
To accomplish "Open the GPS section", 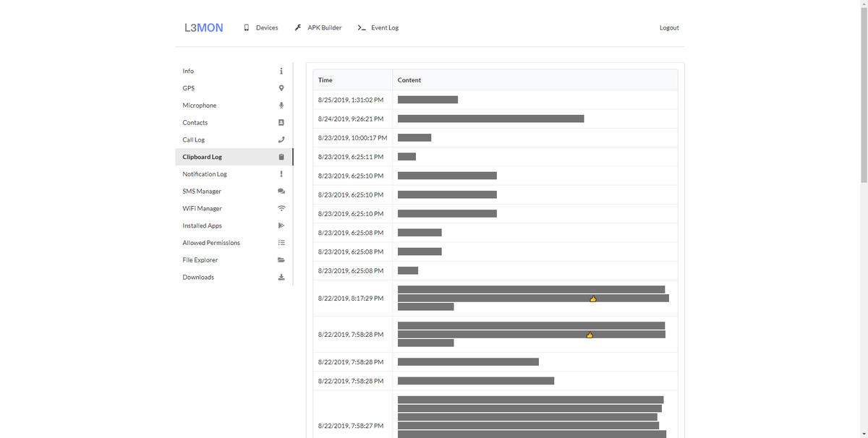I will pos(234,88).
